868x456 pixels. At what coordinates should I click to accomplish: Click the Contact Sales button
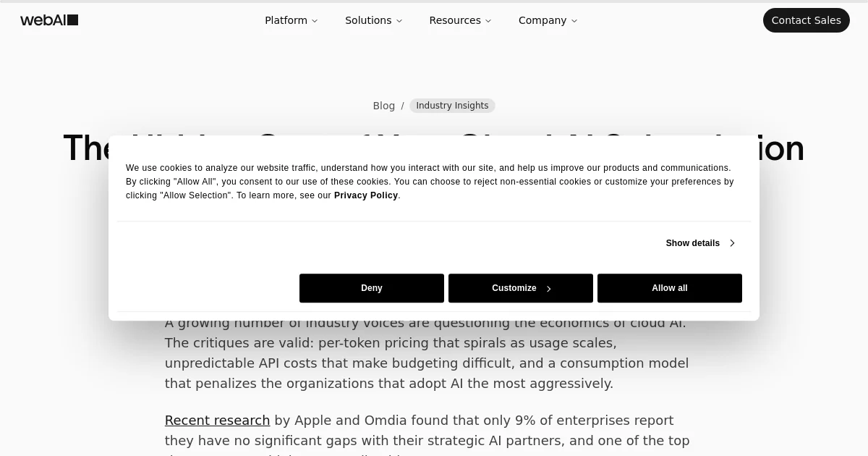(x=806, y=20)
